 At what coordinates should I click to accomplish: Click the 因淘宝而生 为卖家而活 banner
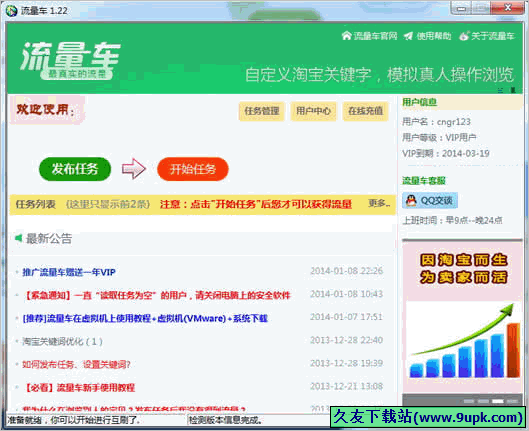(x=463, y=268)
